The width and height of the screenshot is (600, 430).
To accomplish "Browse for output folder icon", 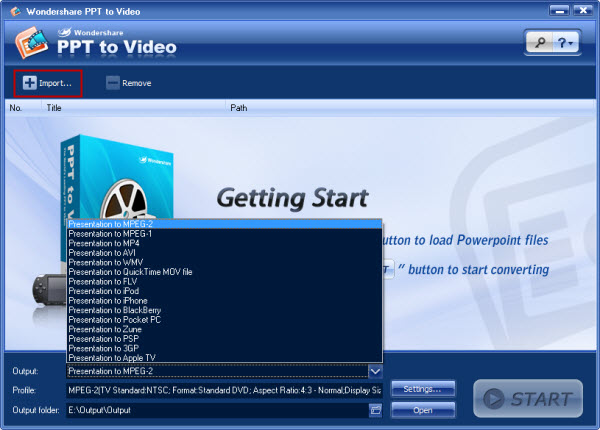I will pyautogui.click(x=376, y=410).
